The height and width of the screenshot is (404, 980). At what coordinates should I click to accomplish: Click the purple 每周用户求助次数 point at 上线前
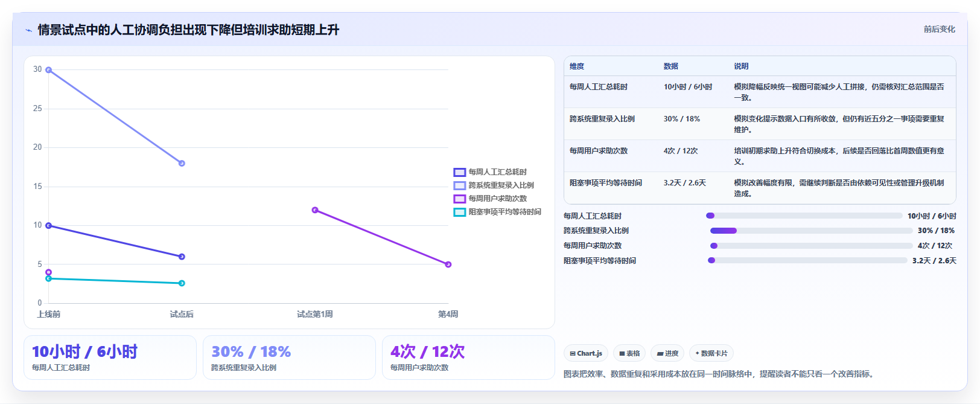[x=49, y=272]
